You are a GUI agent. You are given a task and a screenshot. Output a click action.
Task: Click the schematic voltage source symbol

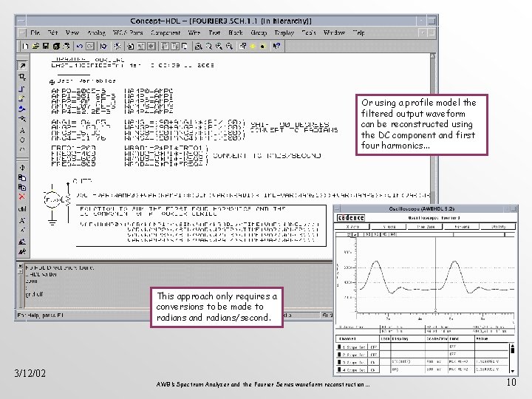(x=52, y=199)
